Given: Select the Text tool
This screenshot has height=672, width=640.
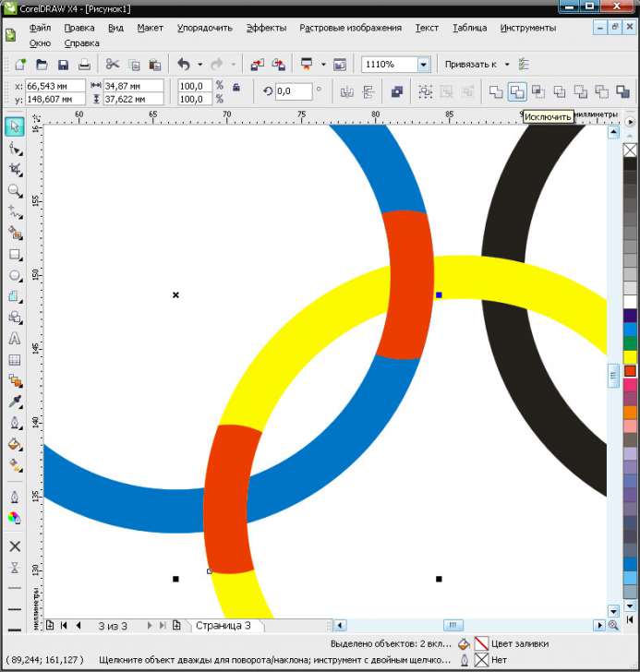Looking at the screenshot, I should (15, 339).
